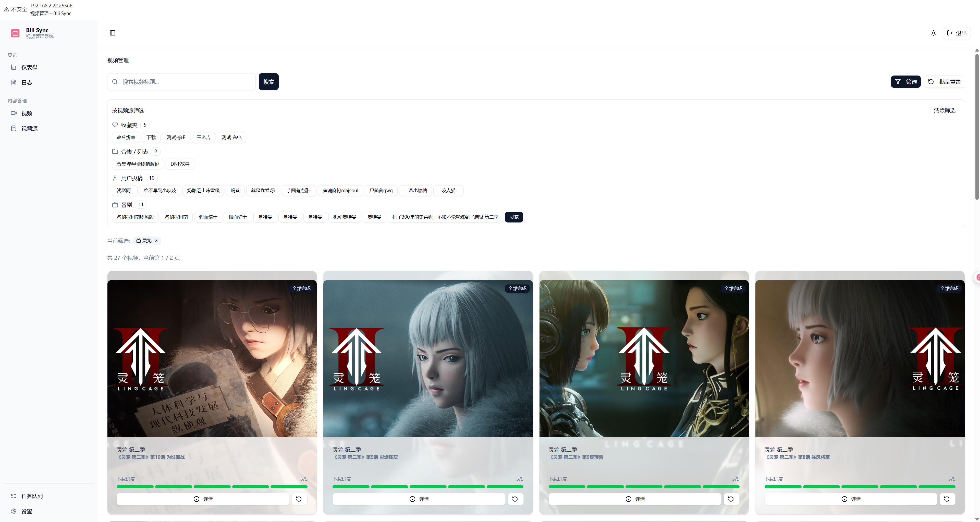The image size is (980, 522).
Task: Select the 高分辨率 favorites filter chip
Action: 126,137
